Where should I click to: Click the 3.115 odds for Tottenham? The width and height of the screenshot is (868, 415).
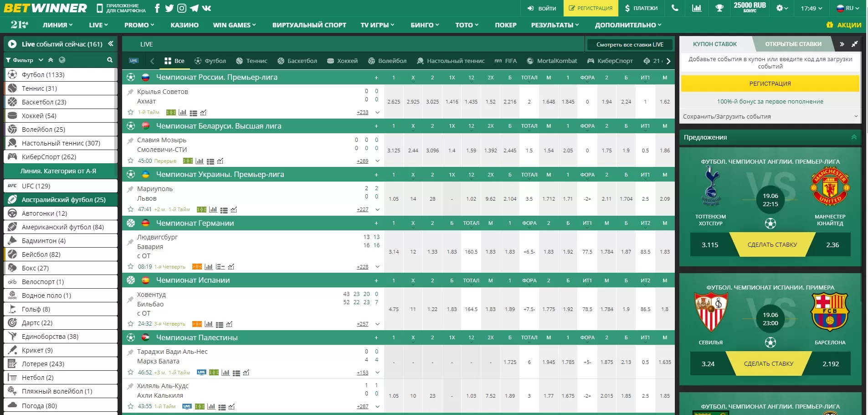pos(710,245)
